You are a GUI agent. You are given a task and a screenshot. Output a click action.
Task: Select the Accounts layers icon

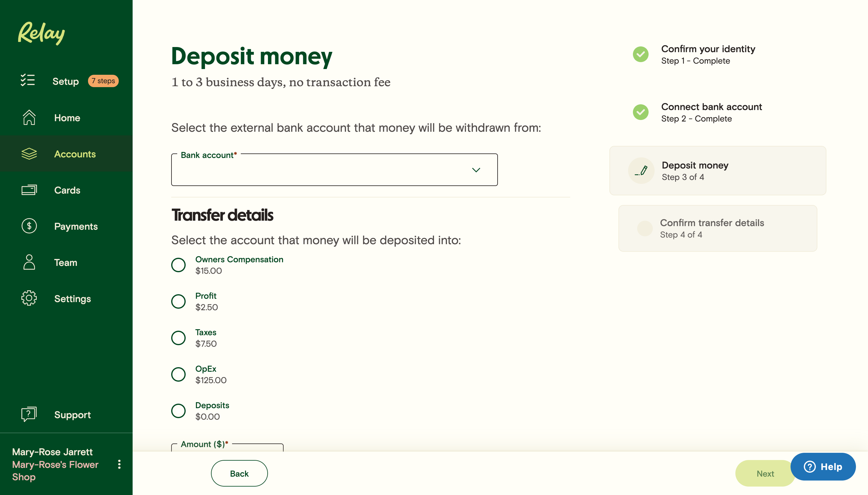pyautogui.click(x=30, y=154)
